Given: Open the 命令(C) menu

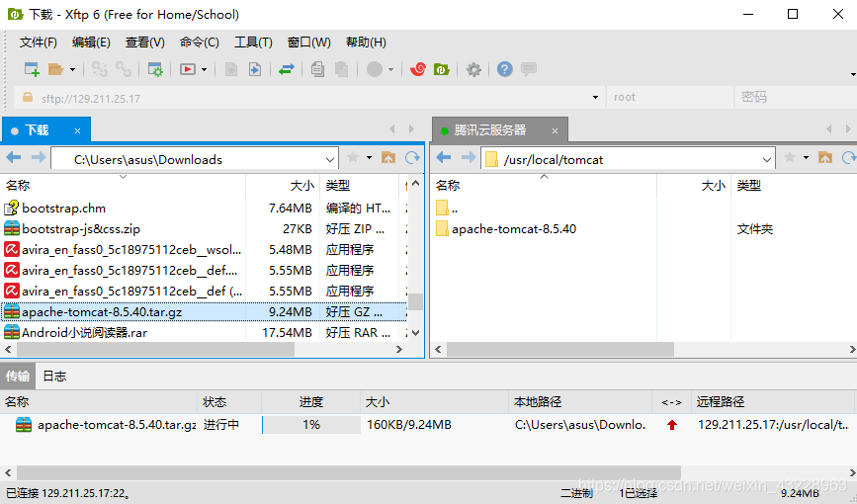Looking at the screenshot, I should [x=200, y=42].
